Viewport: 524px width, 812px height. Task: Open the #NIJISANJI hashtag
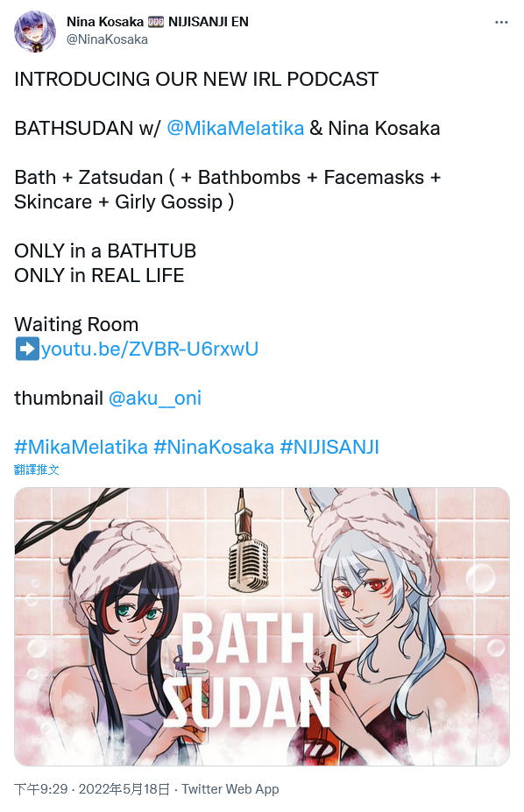329,447
